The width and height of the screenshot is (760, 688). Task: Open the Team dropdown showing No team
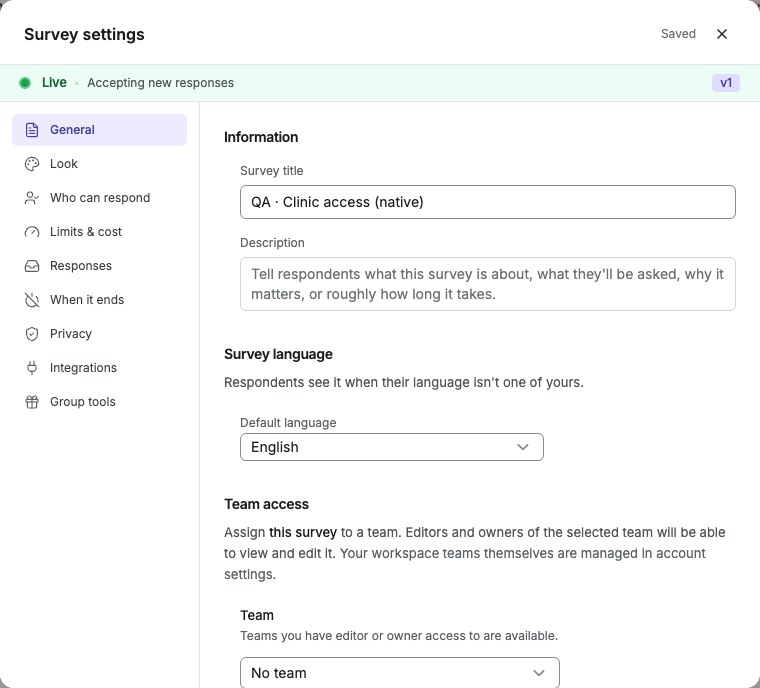[x=400, y=672]
